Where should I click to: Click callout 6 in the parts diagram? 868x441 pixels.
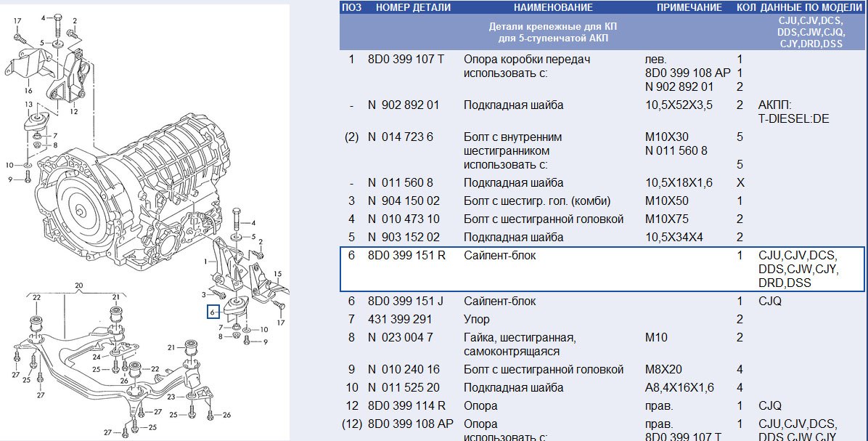pyautogui.click(x=212, y=312)
